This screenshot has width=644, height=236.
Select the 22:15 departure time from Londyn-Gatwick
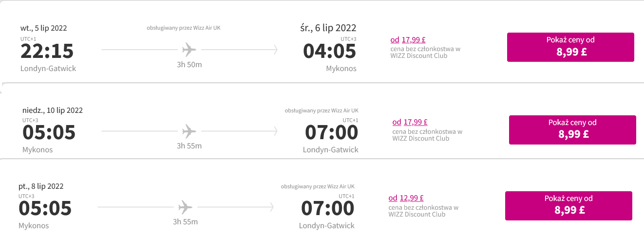click(x=47, y=52)
